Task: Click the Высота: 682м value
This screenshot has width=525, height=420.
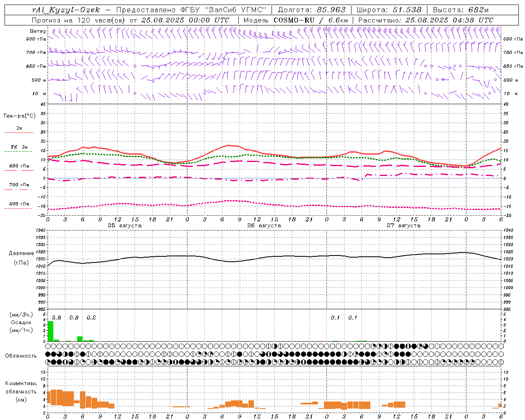Action: (461, 10)
